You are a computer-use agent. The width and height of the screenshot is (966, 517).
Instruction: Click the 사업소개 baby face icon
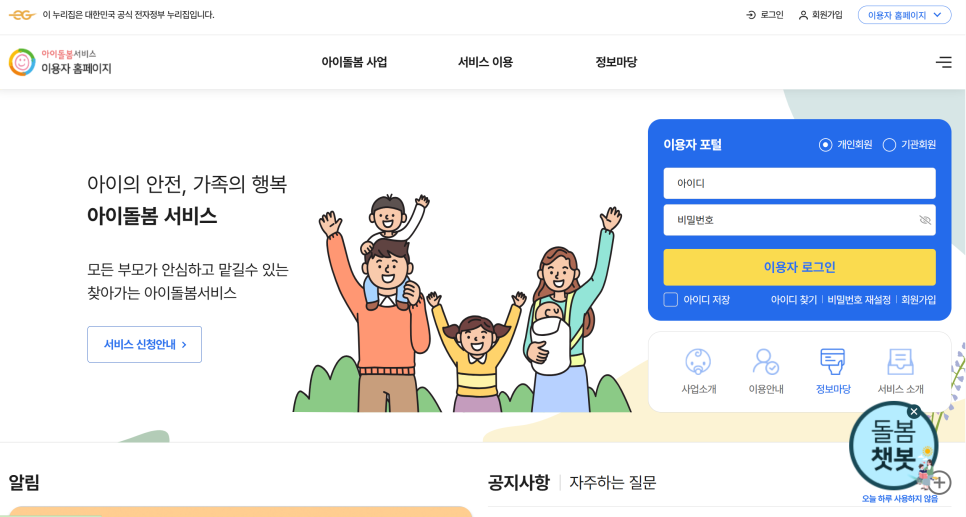698,361
